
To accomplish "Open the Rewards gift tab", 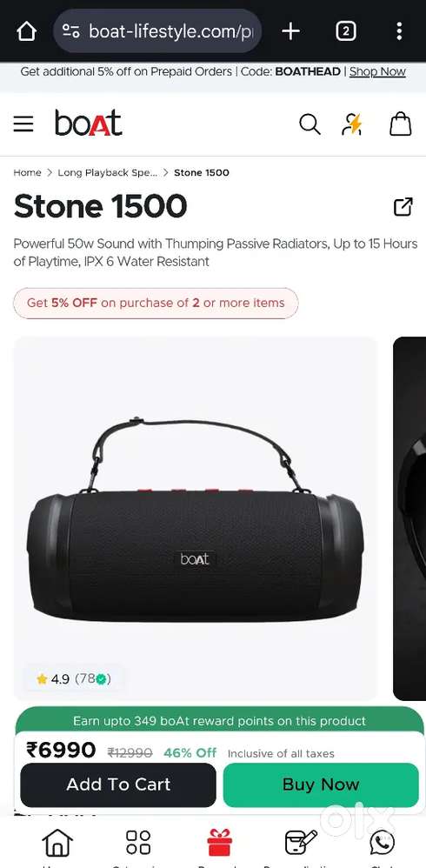I will tap(220, 845).
